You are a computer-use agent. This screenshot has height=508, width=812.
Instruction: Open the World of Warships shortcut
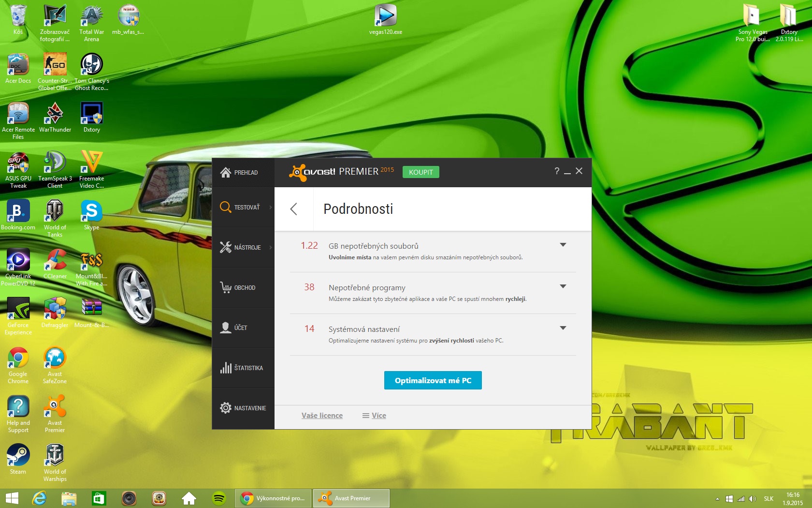click(55, 463)
